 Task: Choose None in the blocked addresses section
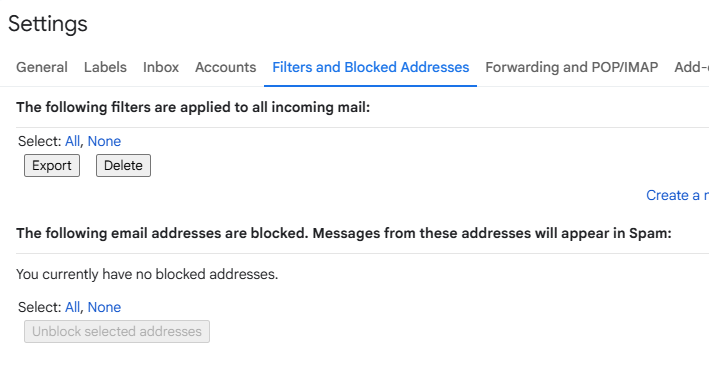click(x=104, y=307)
